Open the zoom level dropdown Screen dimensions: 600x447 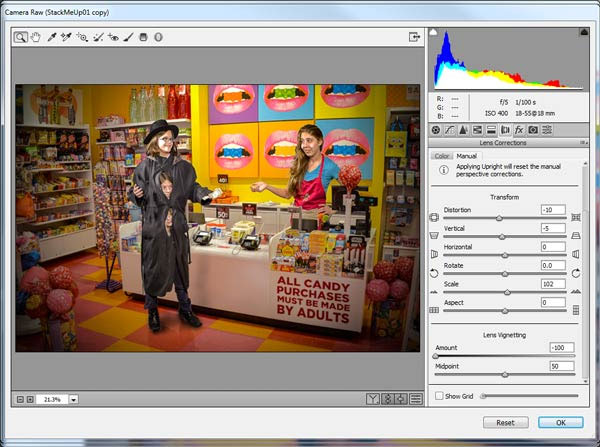74,399
